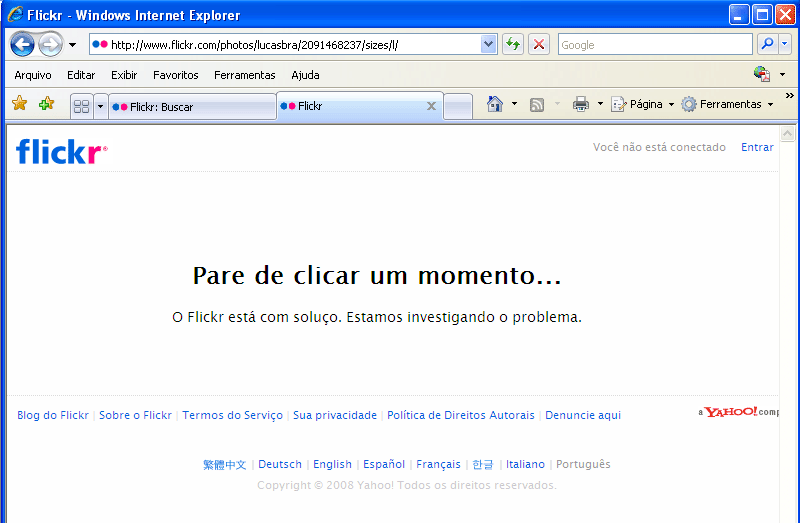This screenshot has height=523, width=800.
Task: Open Favorites Center star icon
Action: [19, 104]
